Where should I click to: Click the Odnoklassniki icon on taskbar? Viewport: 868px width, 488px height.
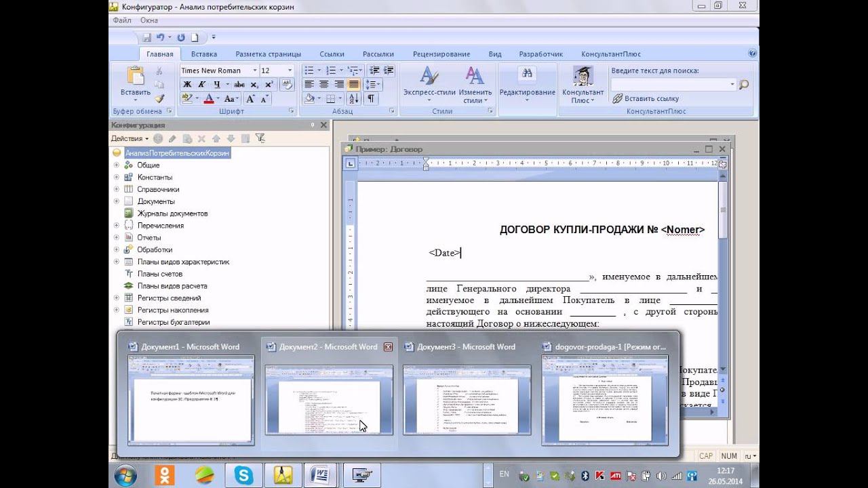click(x=164, y=475)
